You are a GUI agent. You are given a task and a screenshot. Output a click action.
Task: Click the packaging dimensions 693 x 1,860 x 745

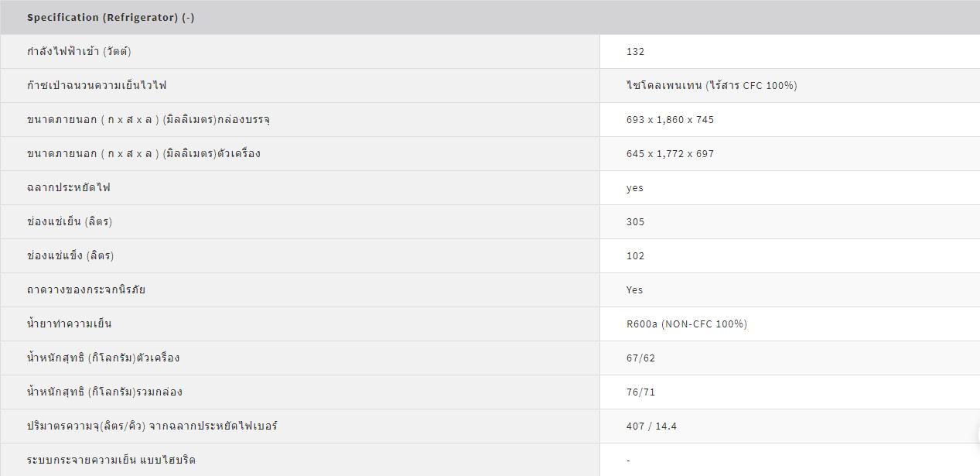point(670,120)
